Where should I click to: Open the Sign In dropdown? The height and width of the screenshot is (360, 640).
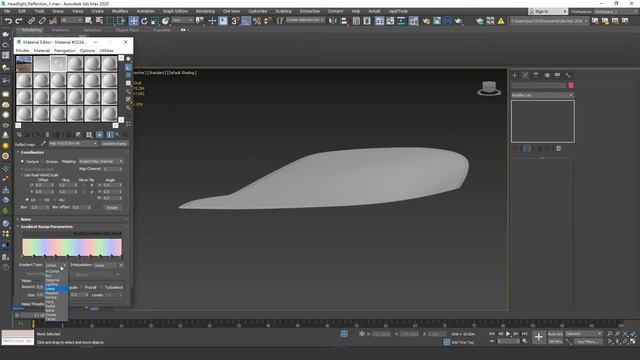point(548,11)
